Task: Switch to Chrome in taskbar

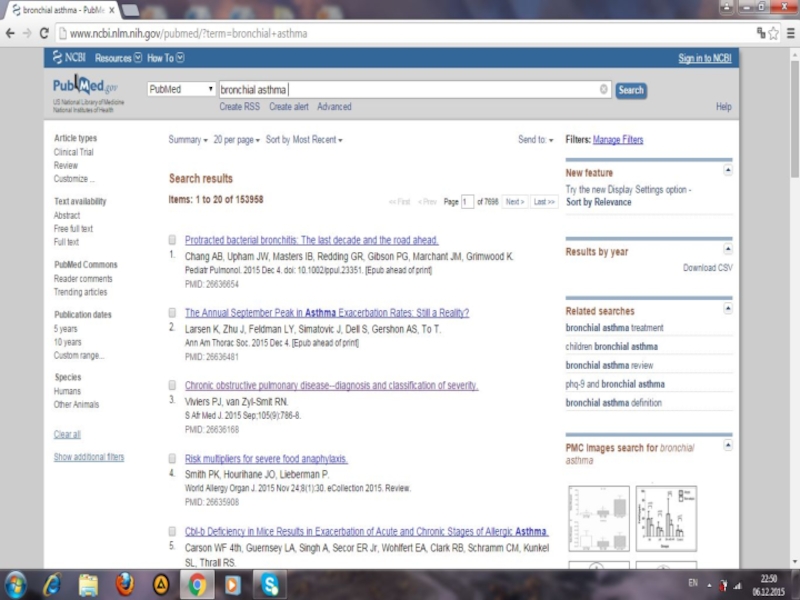Action: coord(197,585)
